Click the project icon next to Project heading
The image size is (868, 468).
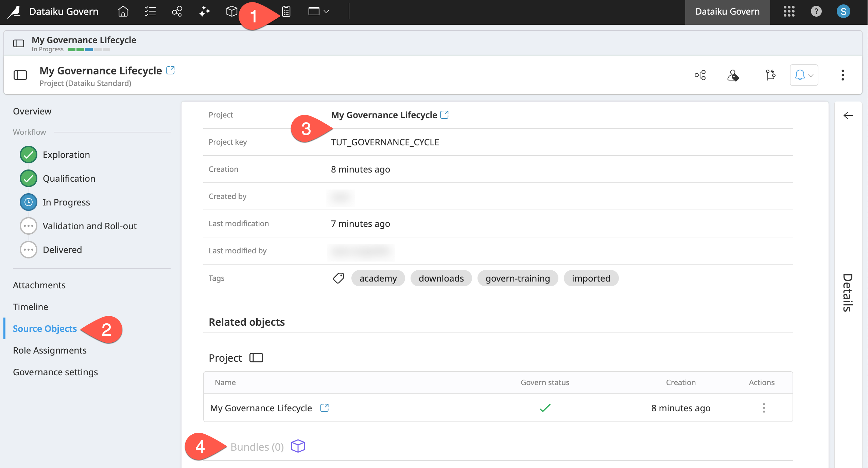(x=256, y=358)
